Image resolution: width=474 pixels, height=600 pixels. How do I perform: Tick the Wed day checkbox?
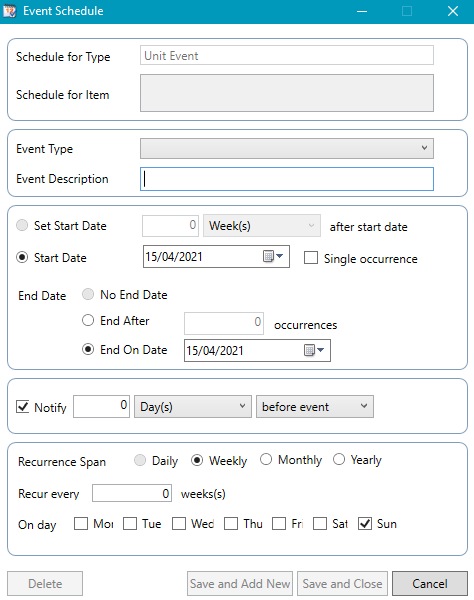tap(179, 523)
